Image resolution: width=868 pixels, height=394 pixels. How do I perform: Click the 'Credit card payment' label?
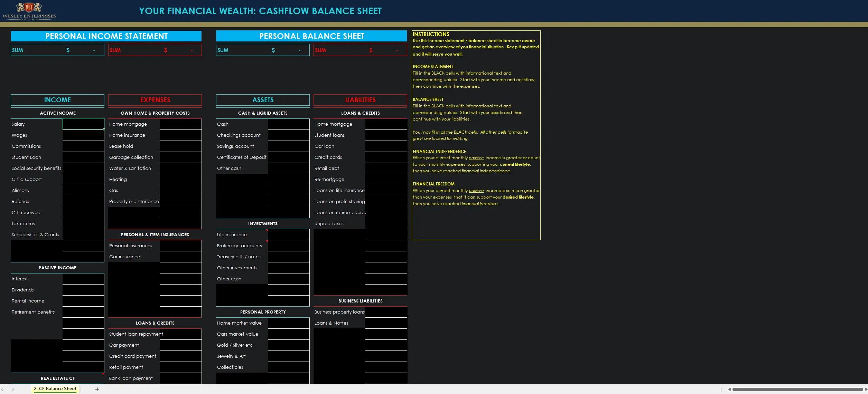click(x=133, y=356)
